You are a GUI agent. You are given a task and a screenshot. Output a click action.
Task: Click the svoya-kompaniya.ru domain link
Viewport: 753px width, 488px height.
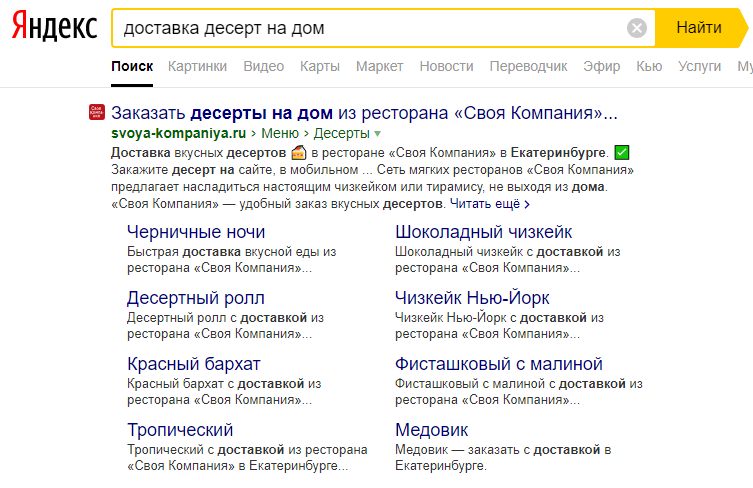click(179, 133)
